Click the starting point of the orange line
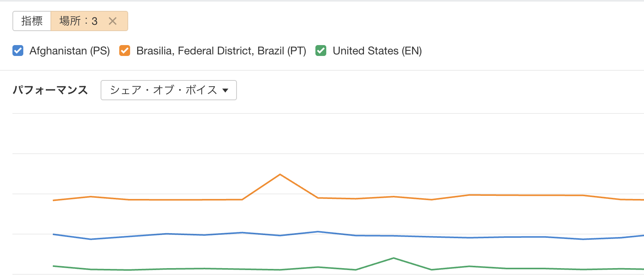644x279 pixels. tap(53, 201)
